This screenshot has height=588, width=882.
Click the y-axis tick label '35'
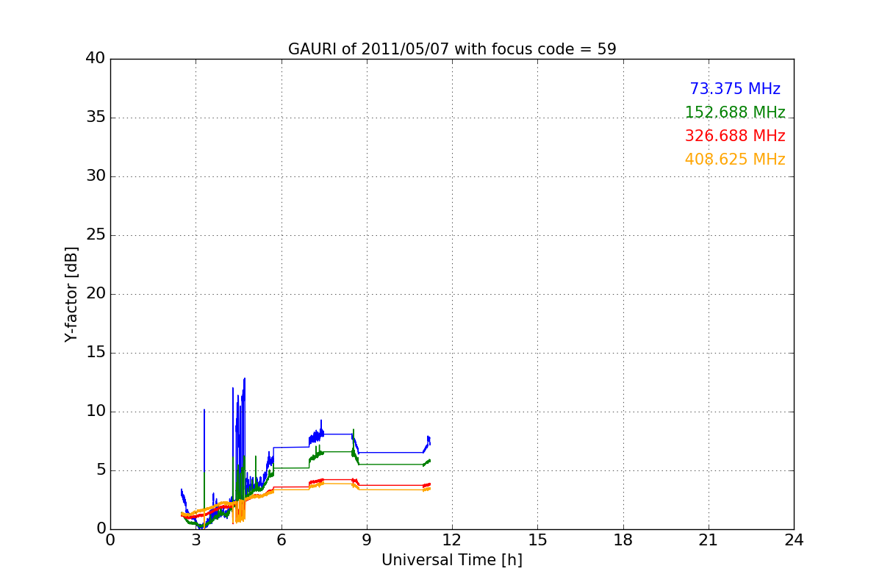tap(96, 118)
